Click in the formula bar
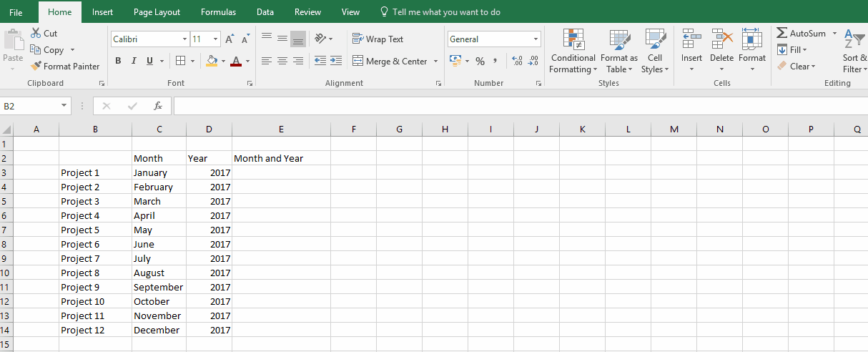Screen dimensions: 868x352 pyautogui.click(x=521, y=106)
